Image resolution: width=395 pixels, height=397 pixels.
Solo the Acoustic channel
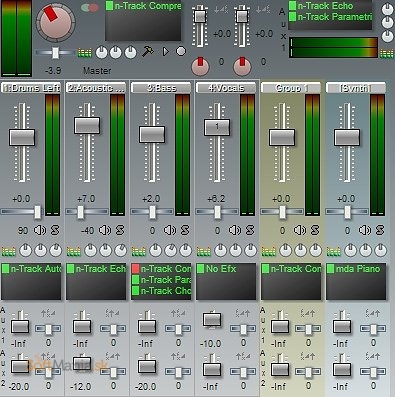(120, 230)
